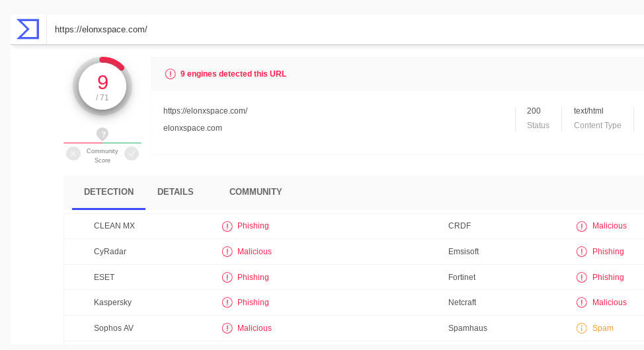644x350 pixels.
Task: Switch to the DETECTION tab
Action: point(109,192)
